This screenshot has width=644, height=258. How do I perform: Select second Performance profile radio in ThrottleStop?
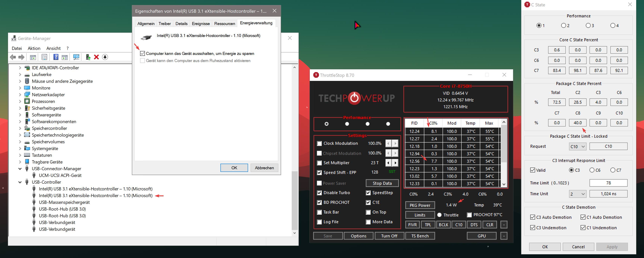pos(347,124)
